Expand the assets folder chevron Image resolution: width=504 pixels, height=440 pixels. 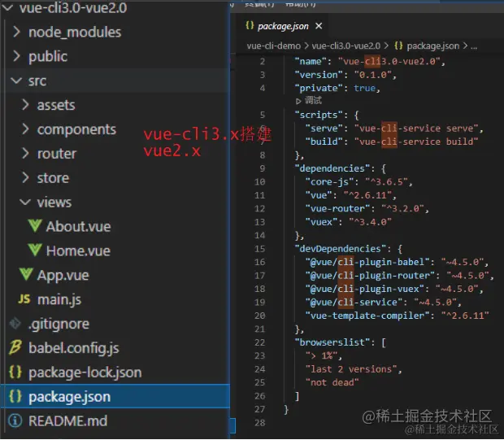coord(25,105)
